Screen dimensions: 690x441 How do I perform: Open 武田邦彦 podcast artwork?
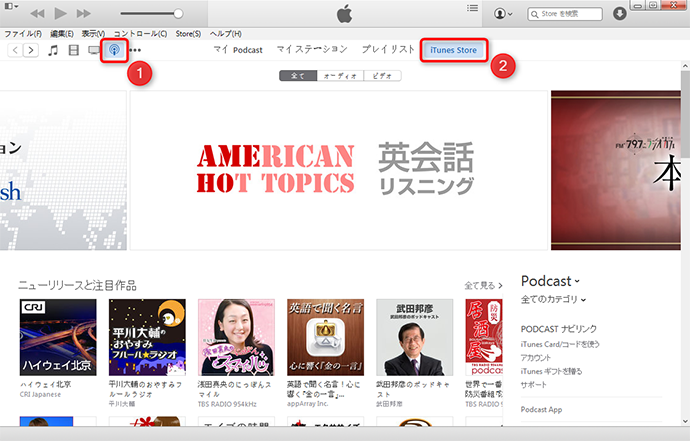pyautogui.click(x=415, y=337)
